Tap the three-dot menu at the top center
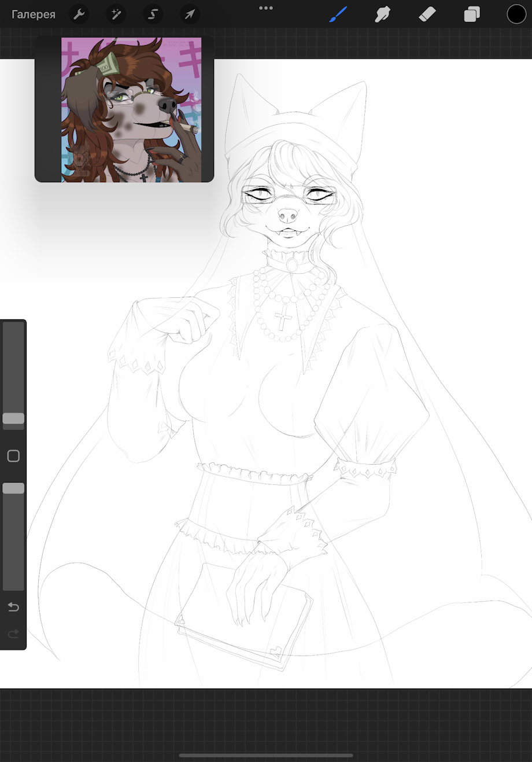 click(266, 8)
